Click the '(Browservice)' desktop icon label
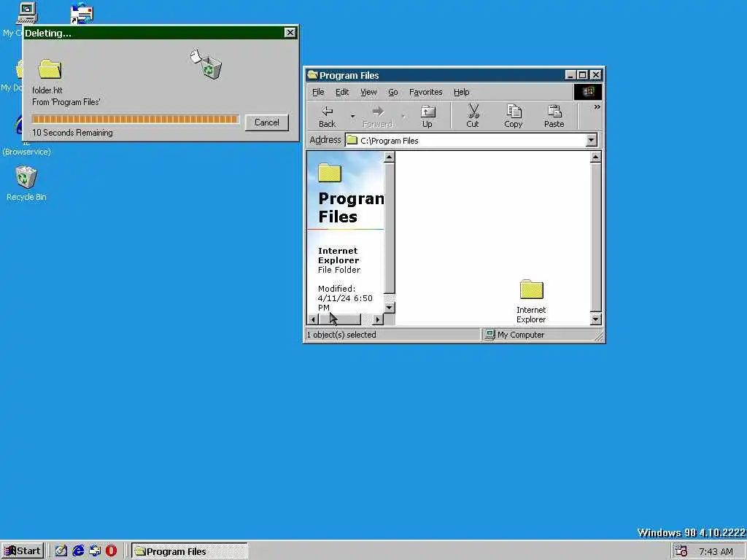Image resolution: width=747 pixels, height=560 pixels. point(27,152)
